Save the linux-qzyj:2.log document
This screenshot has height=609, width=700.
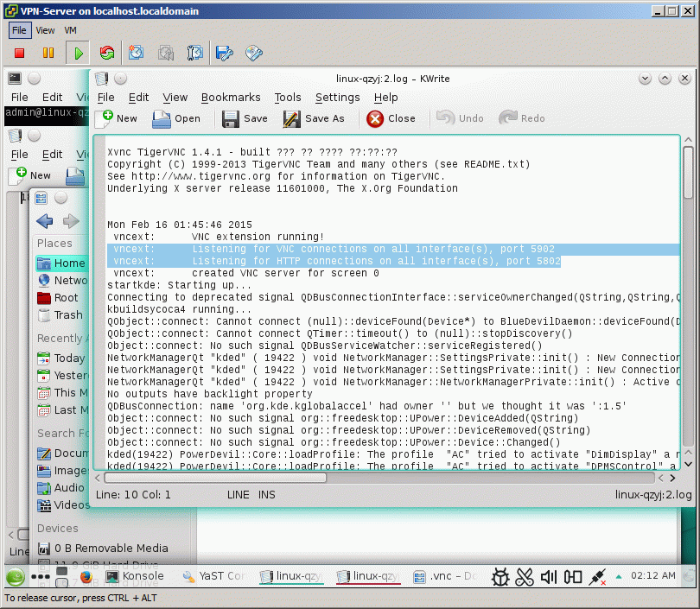pos(245,118)
